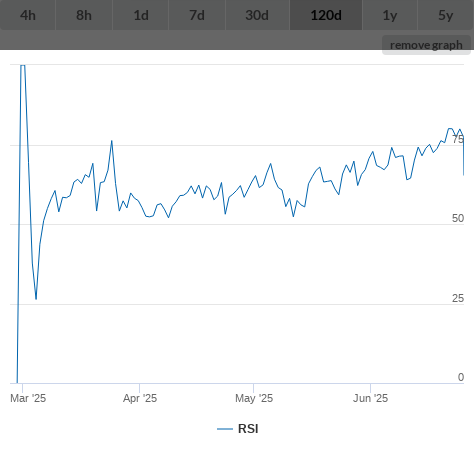Click the May '25 axis label
474x455 pixels.
[x=254, y=398]
